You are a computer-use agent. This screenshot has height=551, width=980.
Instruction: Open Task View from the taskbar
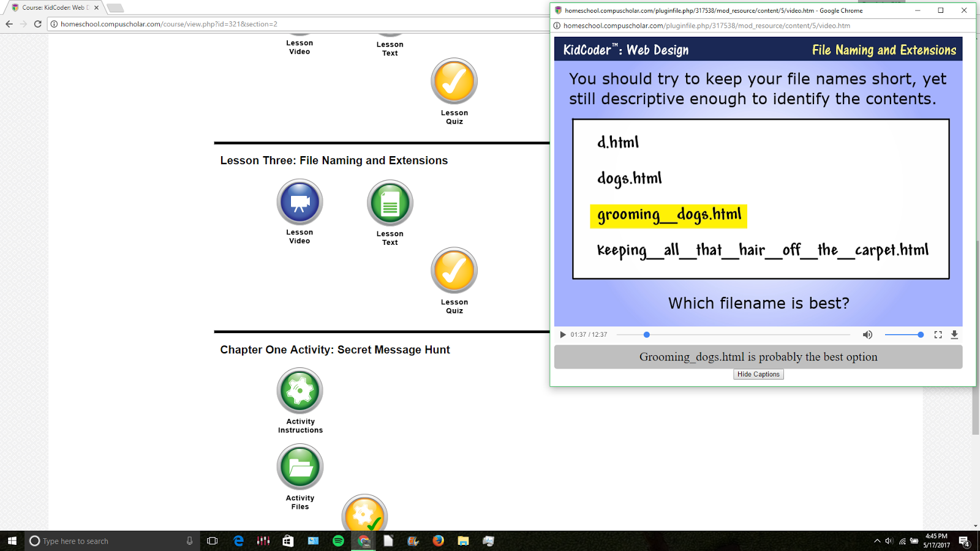click(213, 541)
